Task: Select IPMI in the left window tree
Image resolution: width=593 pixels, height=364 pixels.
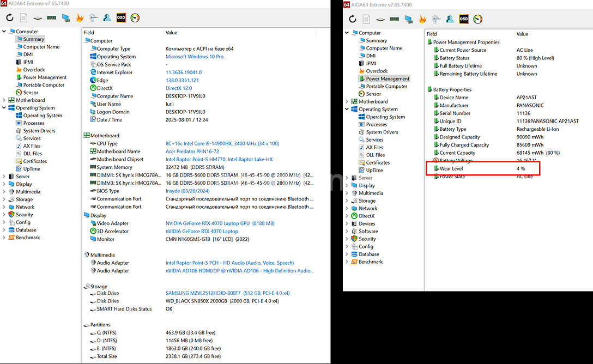Action: pos(28,62)
